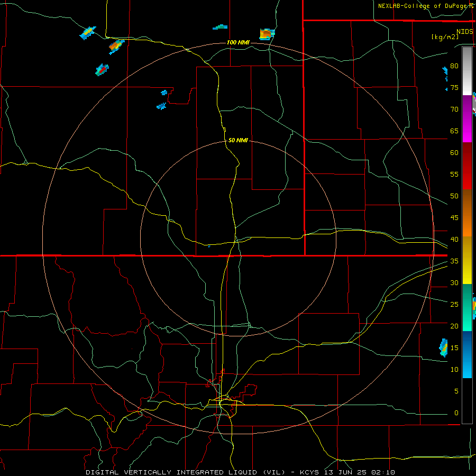Click the scale value "0"
The image size is (476, 476).
(x=456, y=413)
